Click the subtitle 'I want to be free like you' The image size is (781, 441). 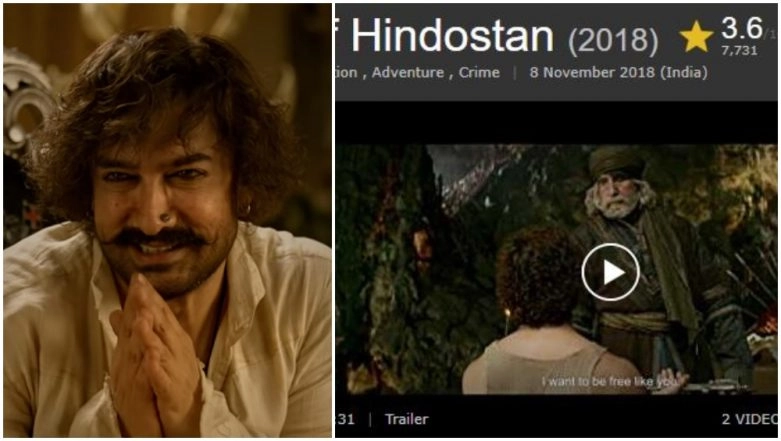(610, 382)
